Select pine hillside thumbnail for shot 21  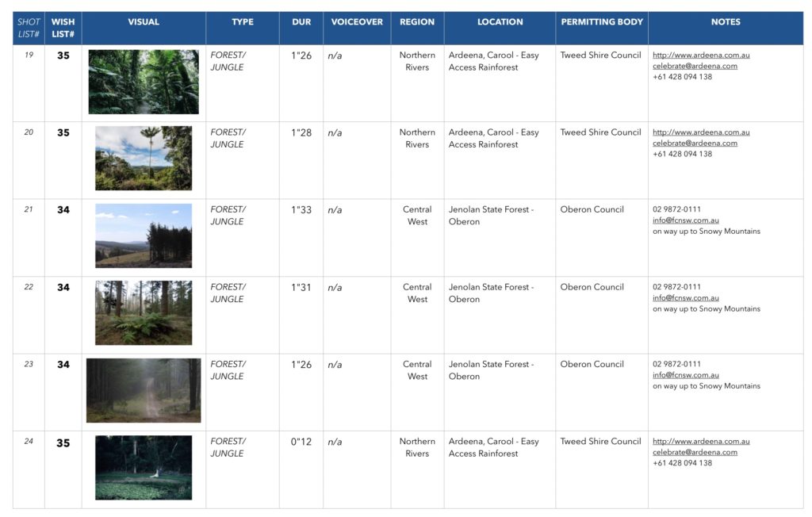pos(144,236)
